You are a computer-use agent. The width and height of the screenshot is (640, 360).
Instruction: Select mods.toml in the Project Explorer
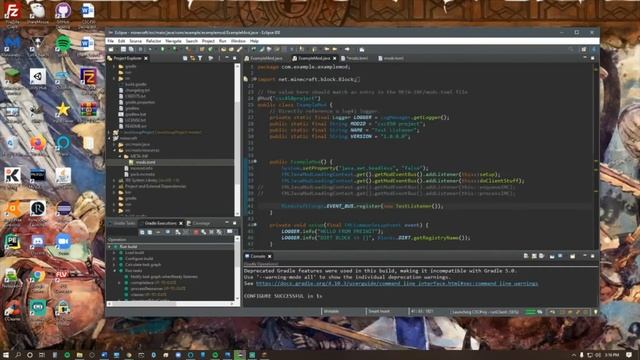(x=145, y=162)
